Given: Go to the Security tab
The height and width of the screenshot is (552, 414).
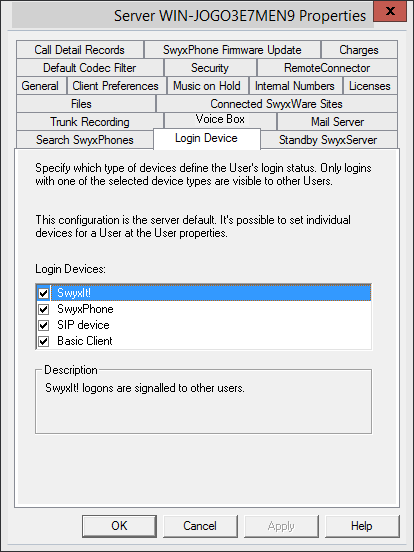Looking at the screenshot, I should pyautogui.click(x=210, y=68).
